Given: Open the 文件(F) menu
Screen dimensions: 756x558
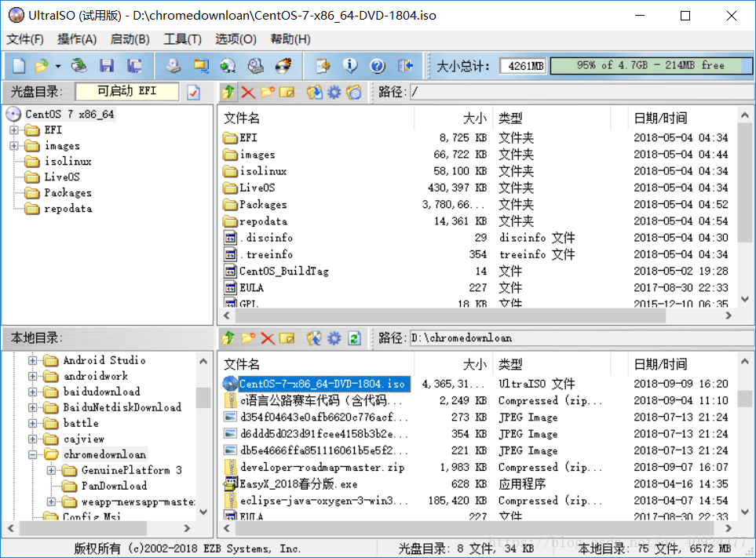Looking at the screenshot, I should tap(25, 39).
